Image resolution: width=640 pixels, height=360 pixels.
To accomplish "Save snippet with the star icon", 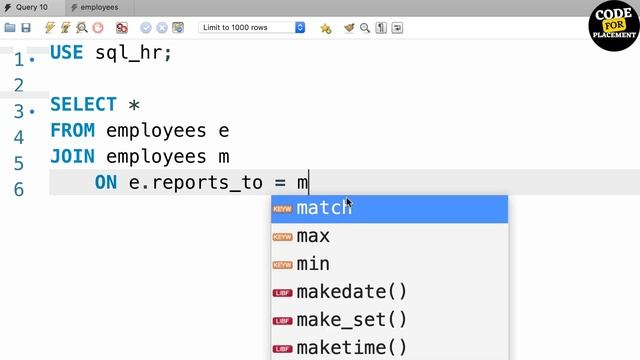I will coord(326,28).
